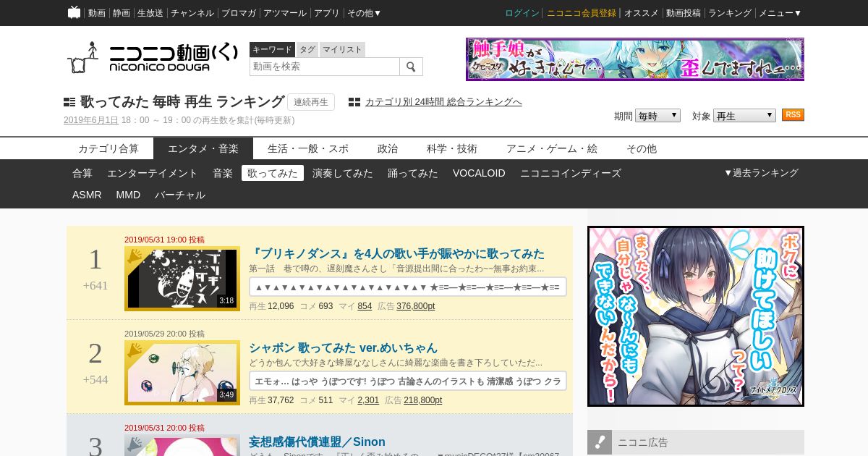868x456 pixels.
Task: Expand the その他▼ menu in top bar
Action: coord(364,13)
